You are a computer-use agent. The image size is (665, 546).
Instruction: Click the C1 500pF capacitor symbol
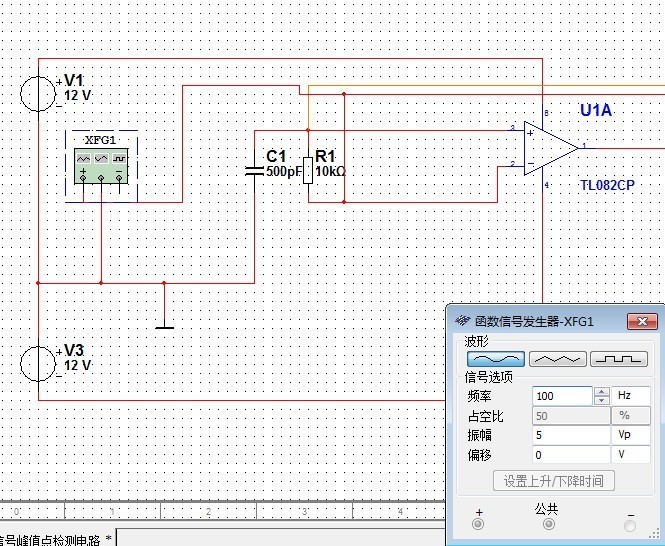point(254,169)
